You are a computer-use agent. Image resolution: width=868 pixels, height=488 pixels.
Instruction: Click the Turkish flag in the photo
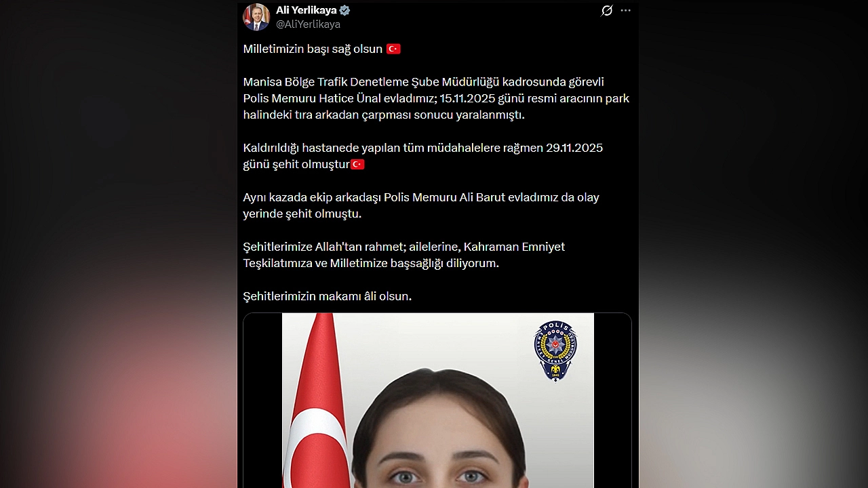pyautogui.click(x=316, y=401)
